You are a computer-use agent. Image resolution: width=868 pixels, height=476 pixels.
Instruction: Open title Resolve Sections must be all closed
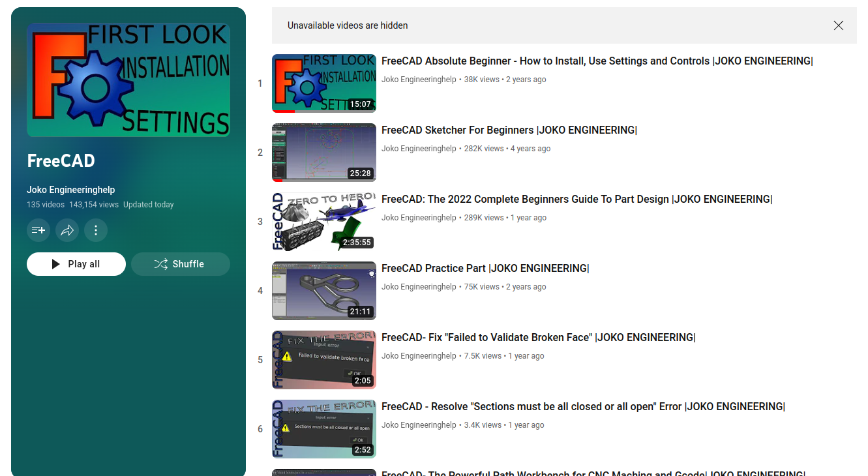click(x=583, y=406)
